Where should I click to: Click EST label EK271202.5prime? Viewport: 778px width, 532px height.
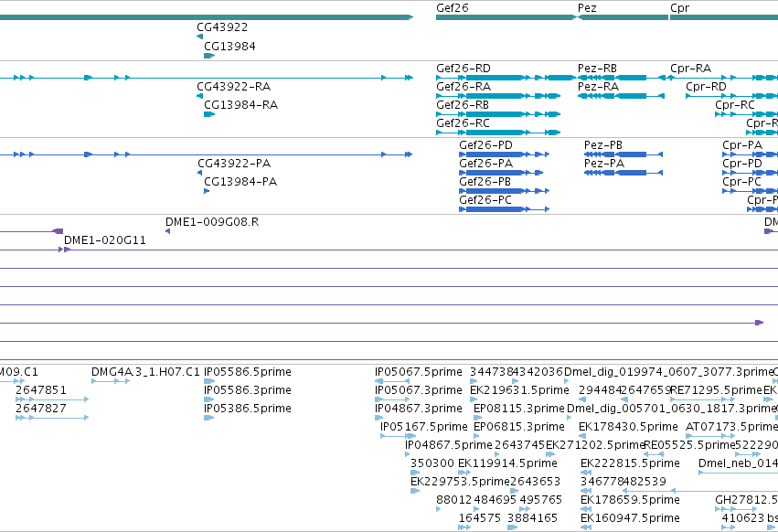click(595, 445)
